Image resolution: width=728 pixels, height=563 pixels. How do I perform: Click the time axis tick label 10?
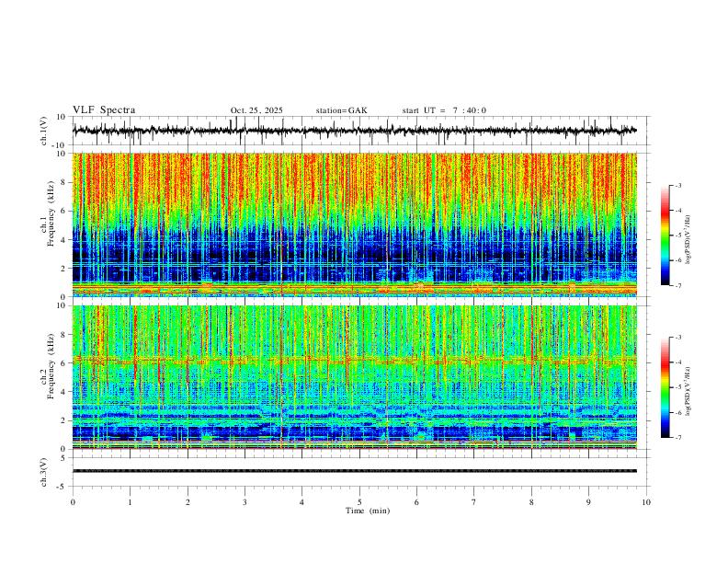(x=646, y=502)
